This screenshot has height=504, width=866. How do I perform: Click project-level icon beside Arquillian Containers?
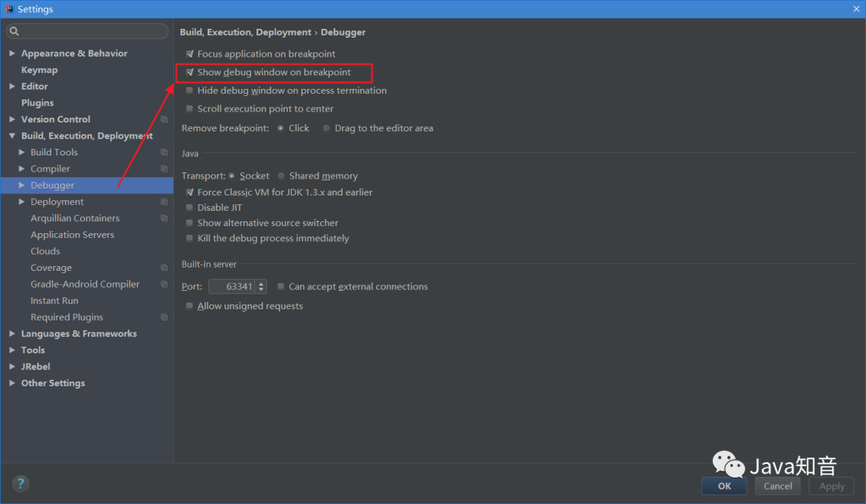coord(164,219)
